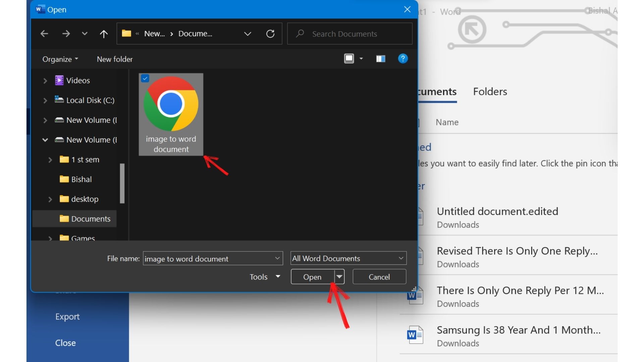Click the details view toggle button
The height and width of the screenshot is (362, 644).
[379, 58]
